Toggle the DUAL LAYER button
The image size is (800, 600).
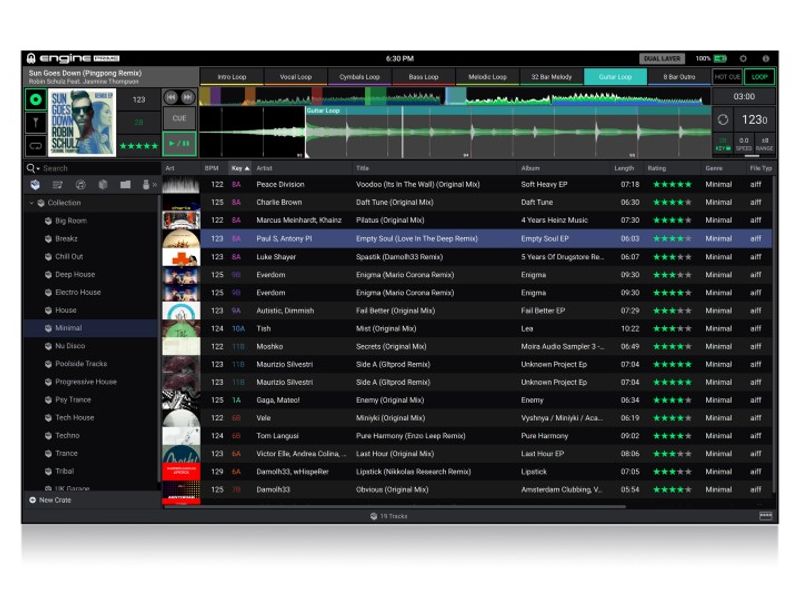tap(662, 59)
